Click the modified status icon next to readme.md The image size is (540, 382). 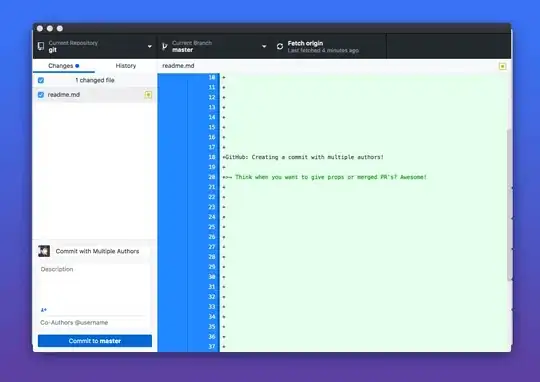[148, 95]
